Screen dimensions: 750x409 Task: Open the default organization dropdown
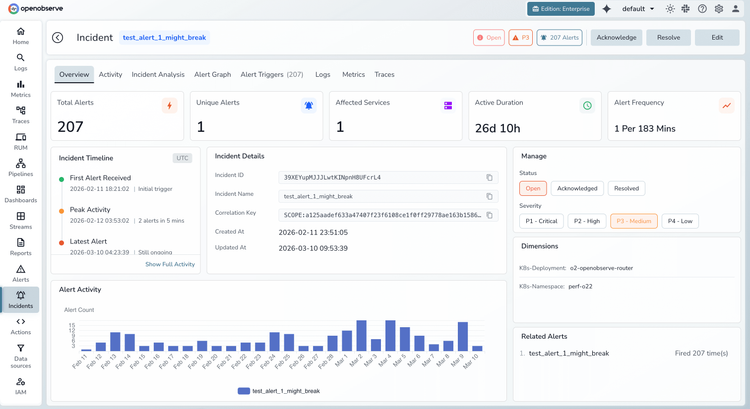(x=638, y=9)
